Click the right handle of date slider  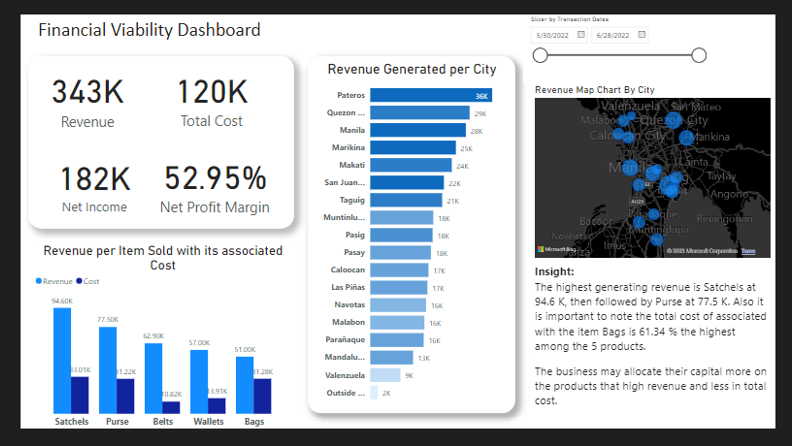pos(699,55)
